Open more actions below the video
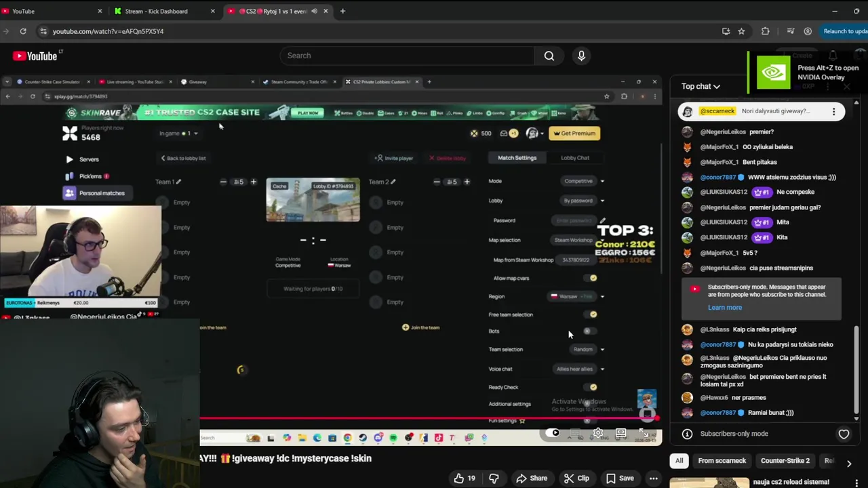868x488 pixels. 653,479
